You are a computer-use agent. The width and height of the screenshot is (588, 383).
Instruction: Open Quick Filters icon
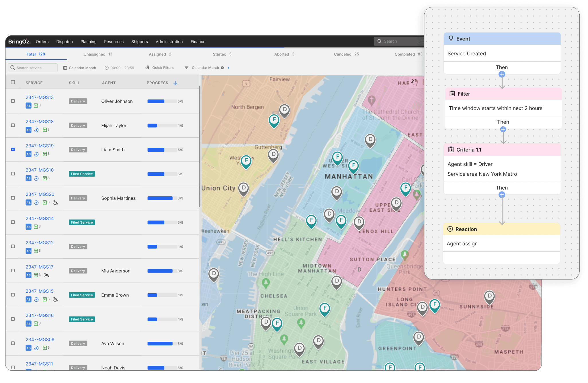click(x=147, y=68)
